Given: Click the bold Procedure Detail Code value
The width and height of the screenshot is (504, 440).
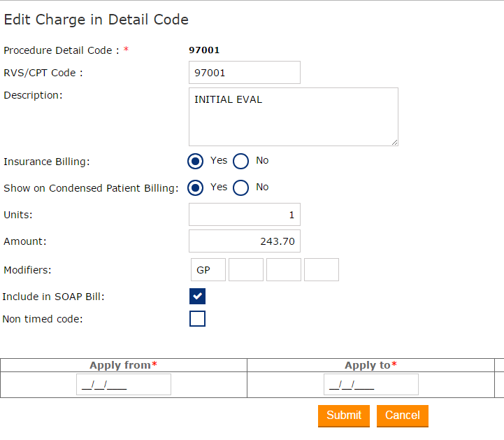Looking at the screenshot, I should (204, 50).
